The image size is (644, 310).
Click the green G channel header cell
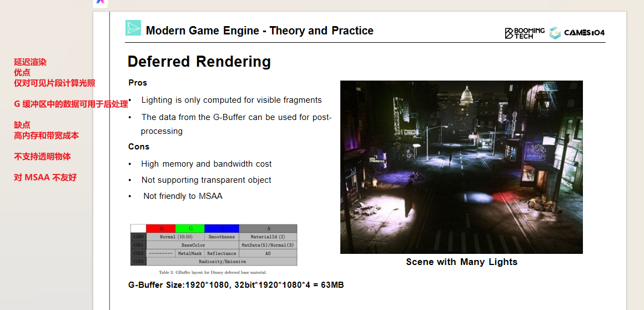(190, 228)
